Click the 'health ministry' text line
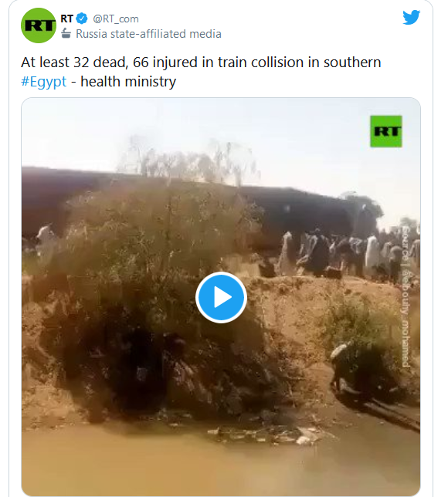 (128, 82)
